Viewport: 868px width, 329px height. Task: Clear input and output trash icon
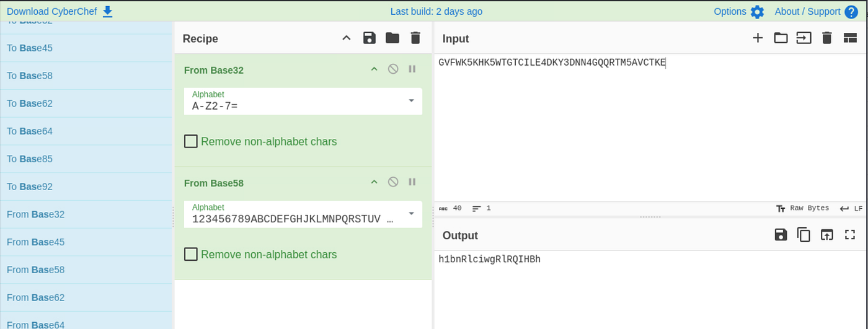(826, 38)
